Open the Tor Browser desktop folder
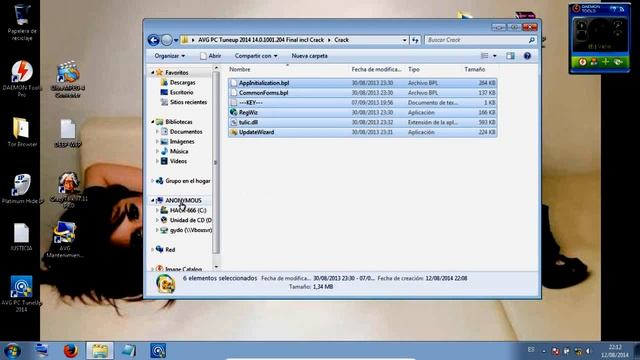 [x=22, y=131]
